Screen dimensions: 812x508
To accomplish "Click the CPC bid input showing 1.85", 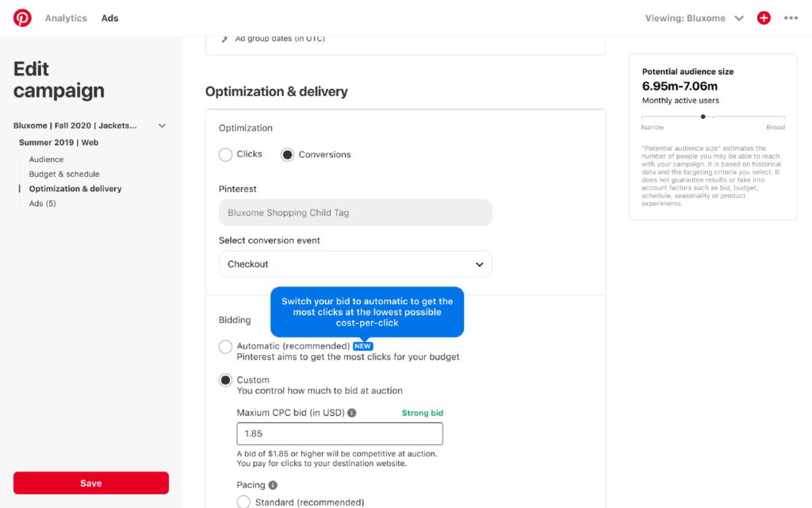I will (x=339, y=433).
